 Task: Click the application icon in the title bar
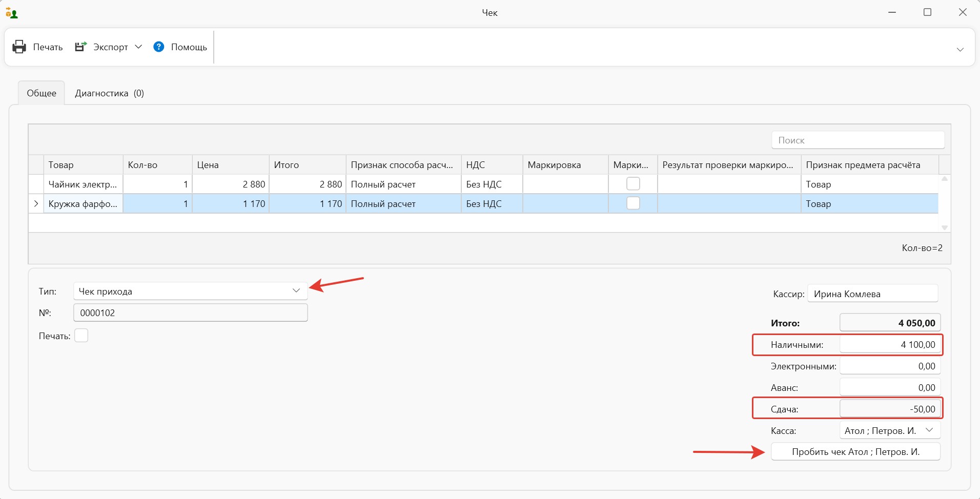(11, 12)
